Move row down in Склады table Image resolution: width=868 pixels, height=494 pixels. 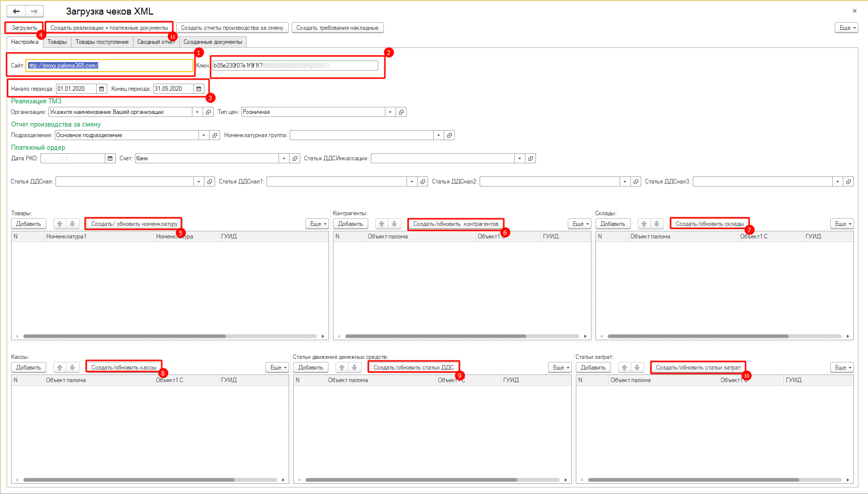(x=656, y=224)
